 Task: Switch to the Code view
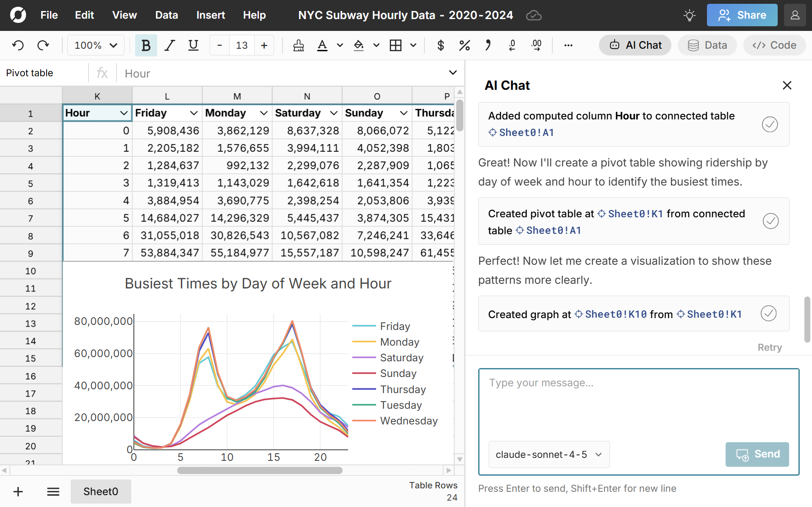(774, 45)
